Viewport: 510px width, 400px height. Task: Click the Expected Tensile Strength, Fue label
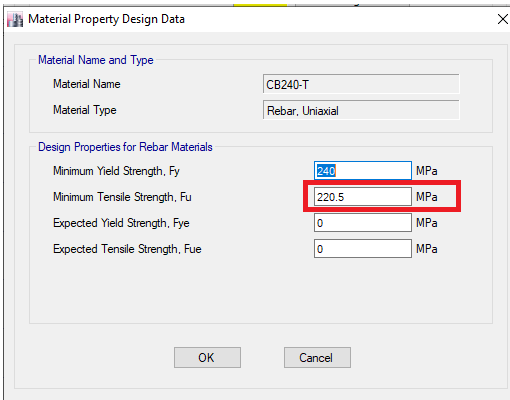(x=127, y=249)
